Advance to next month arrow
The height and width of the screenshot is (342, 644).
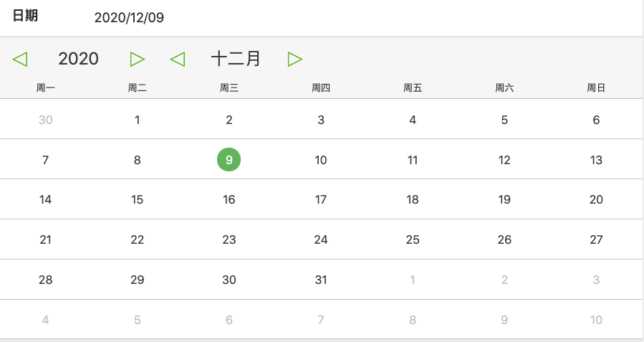coord(294,59)
